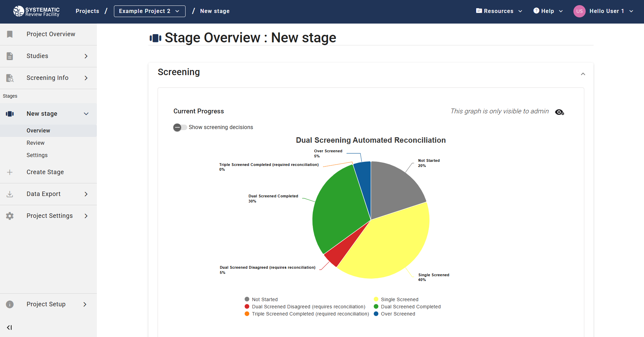The image size is (644, 337).
Task: Click the Data Export download icon
Action: click(x=10, y=194)
